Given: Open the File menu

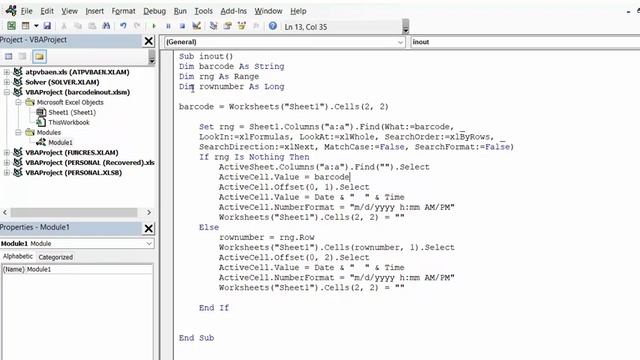Looking at the screenshot, I should pos(27,11).
